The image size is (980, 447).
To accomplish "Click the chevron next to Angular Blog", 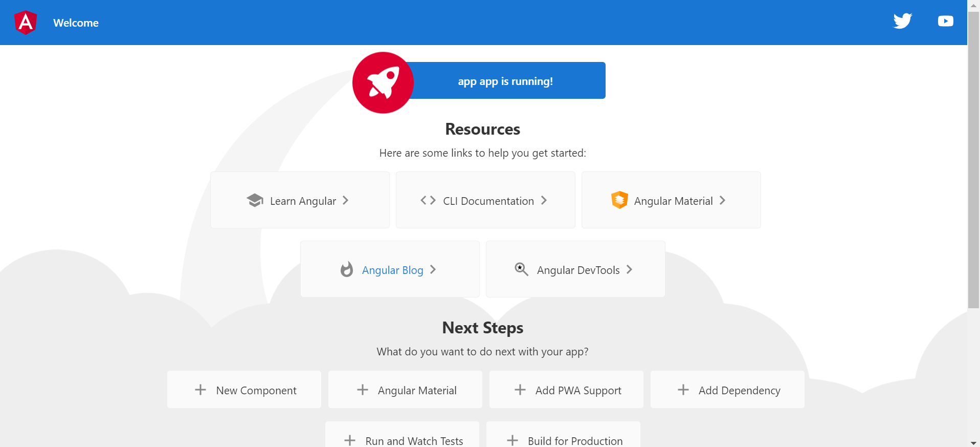I will tap(433, 269).
